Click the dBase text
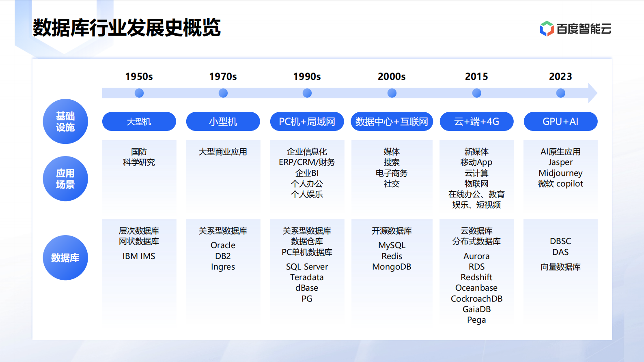 point(307,288)
